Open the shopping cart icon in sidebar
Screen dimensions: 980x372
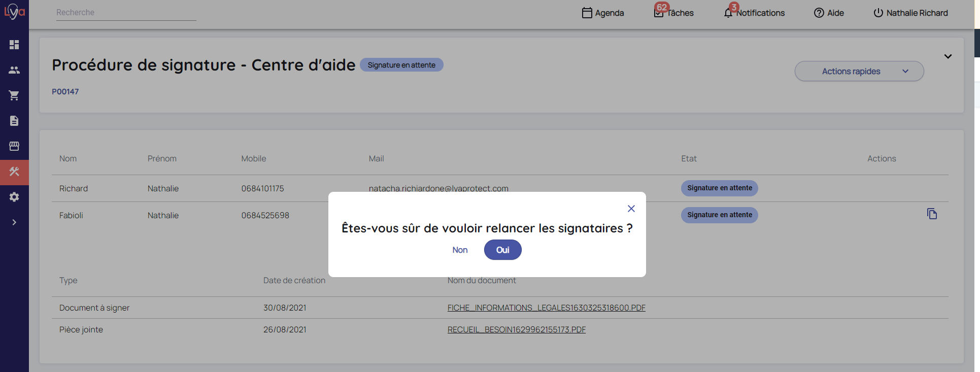click(14, 95)
